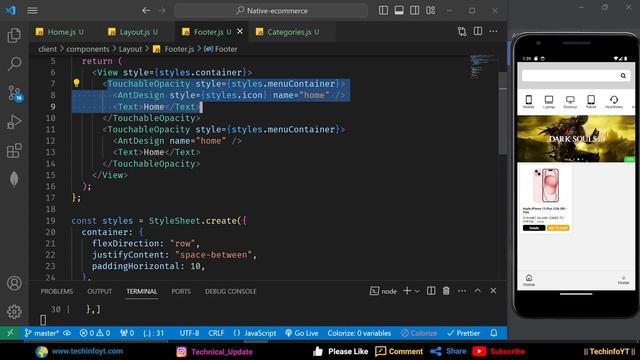
Task: Open the editor More Actions menu
Action: click(x=493, y=31)
